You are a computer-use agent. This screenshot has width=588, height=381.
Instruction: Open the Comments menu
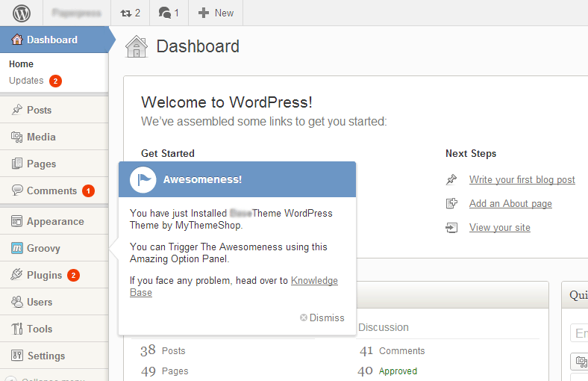tap(54, 190)
